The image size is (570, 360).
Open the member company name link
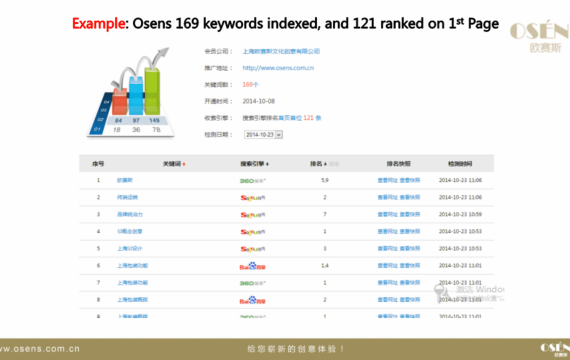281,51
